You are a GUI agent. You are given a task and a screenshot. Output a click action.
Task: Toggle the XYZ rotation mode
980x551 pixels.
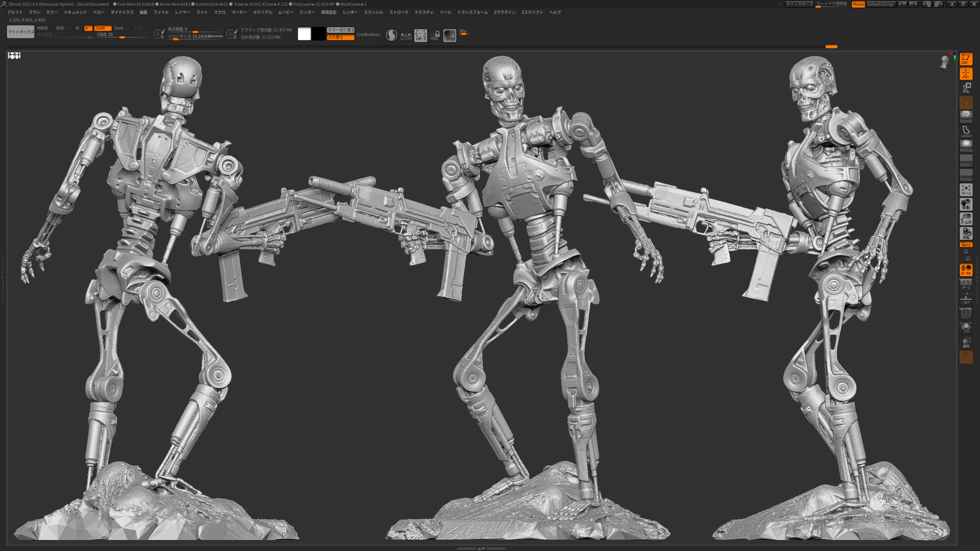click(965, 245)
